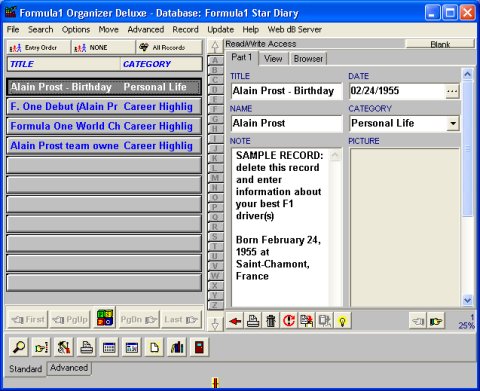Click the Blank button
This screenshot has width=480, height=391.
(x=440, y=44)
